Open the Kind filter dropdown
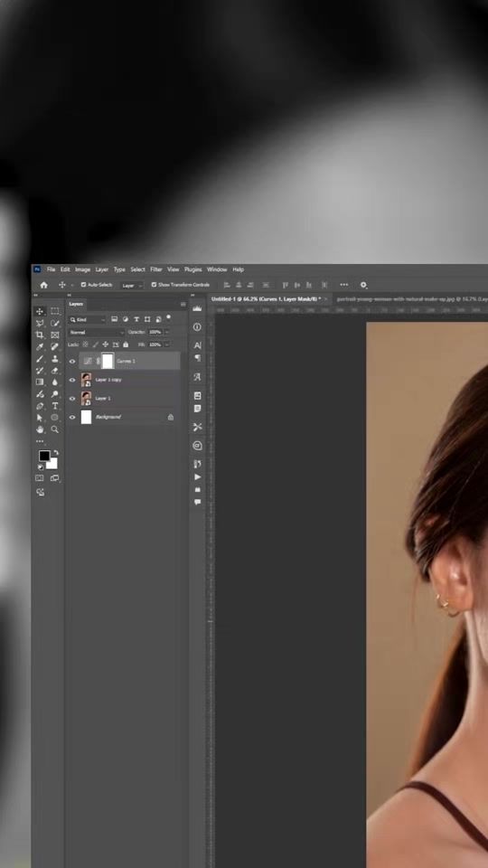Viewport: 488px width, 868px height. click(88, 320)
